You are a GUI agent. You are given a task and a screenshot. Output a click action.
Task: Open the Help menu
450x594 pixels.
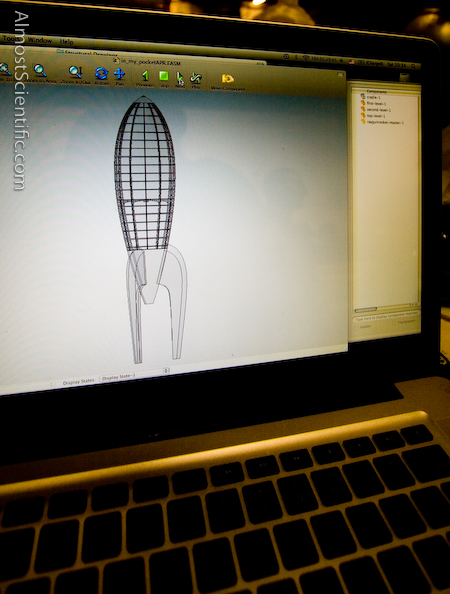coord(66,42)
